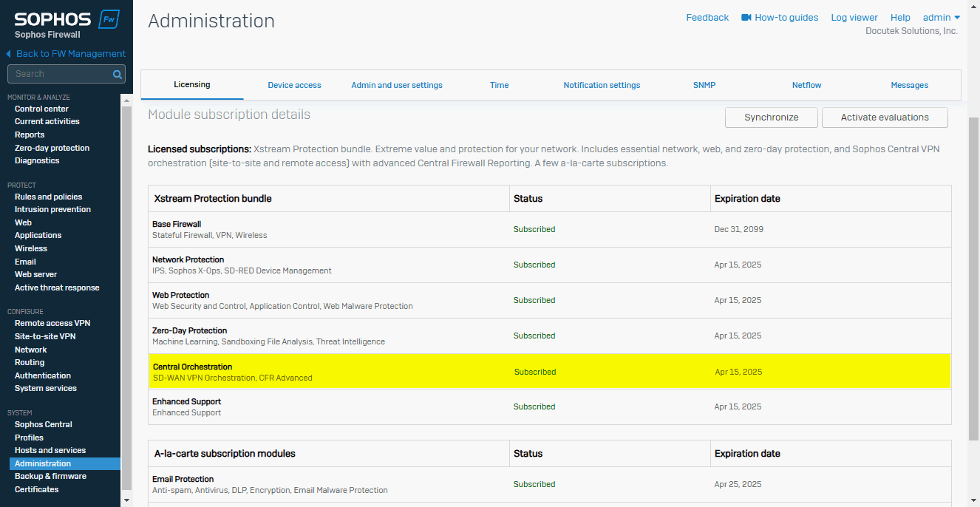Open Diagnostics in the sidebar

(x=37, y=160)
